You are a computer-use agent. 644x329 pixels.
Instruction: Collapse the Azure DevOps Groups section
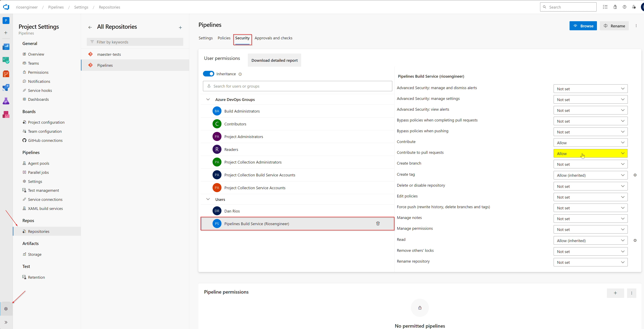point(208,100)
